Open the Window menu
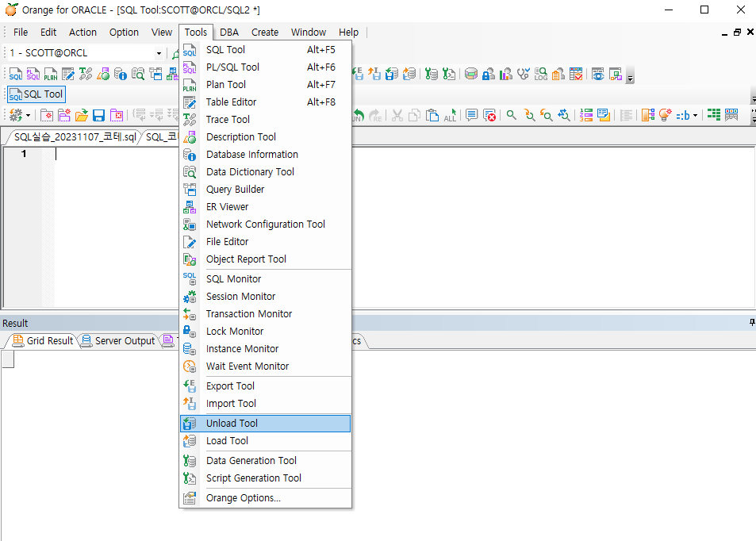The image size is (756, 541). coord(309,33)
